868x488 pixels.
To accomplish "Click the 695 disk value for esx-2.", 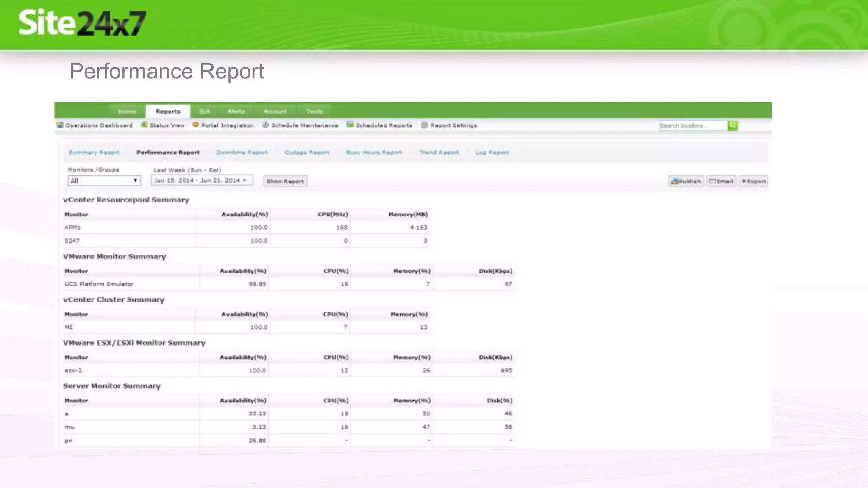I will click(506, 371).
